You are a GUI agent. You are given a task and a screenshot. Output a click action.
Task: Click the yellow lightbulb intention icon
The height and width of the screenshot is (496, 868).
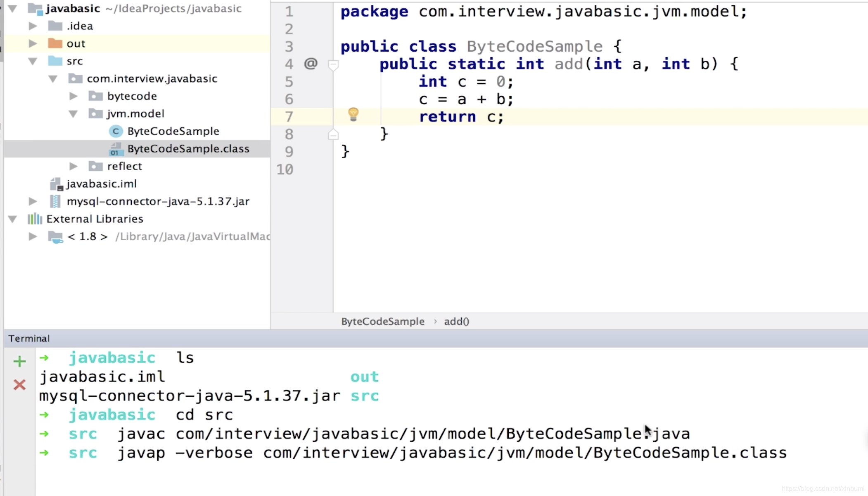pyautogui.click(x=353, y=114)
